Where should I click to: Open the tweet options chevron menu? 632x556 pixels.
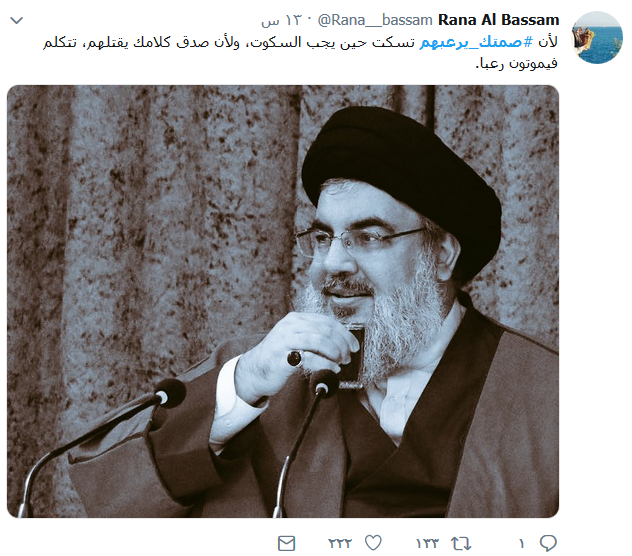[x=17, y=20]
